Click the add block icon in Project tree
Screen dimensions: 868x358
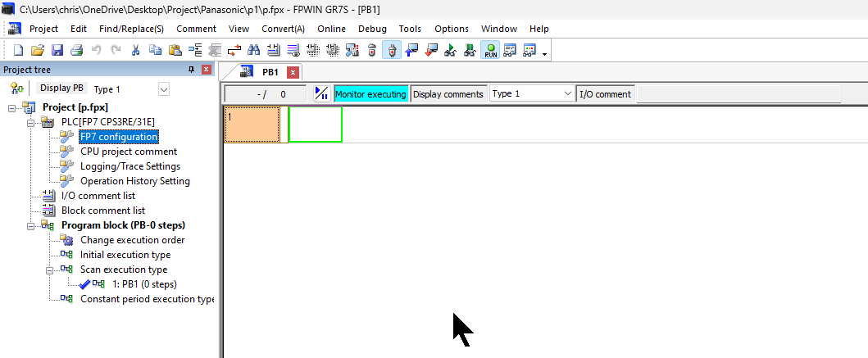point(17,88)
